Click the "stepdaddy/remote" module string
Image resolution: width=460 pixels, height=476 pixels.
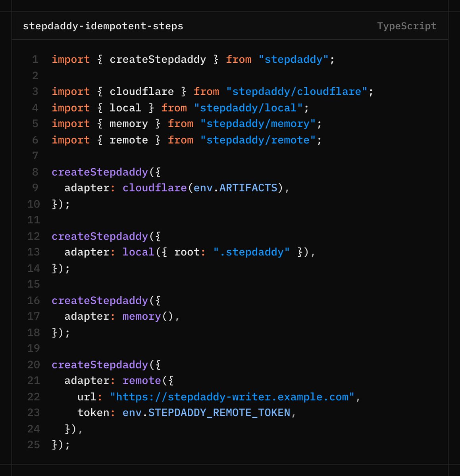258,140
